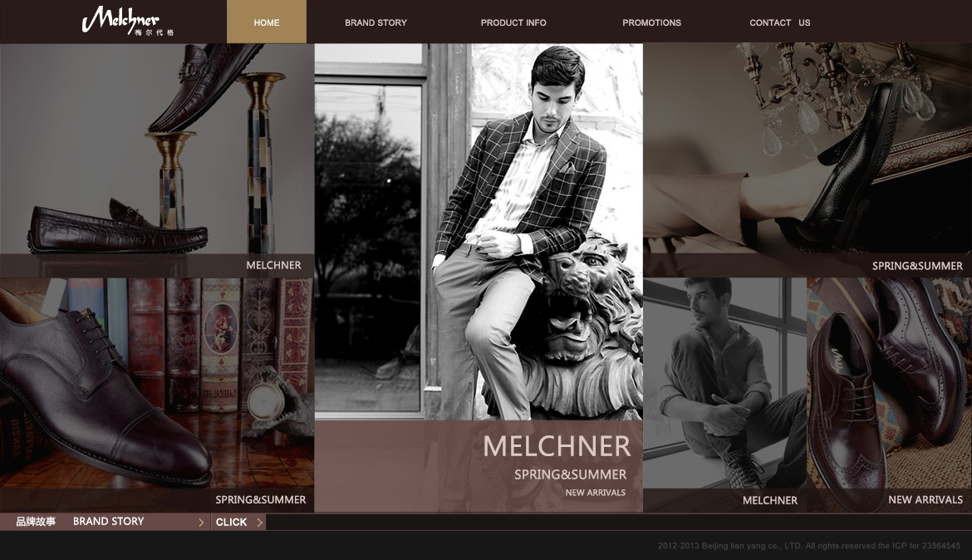Navigate to CONTACT US in the header
This screenshot has height=560, width=972.
779,22
